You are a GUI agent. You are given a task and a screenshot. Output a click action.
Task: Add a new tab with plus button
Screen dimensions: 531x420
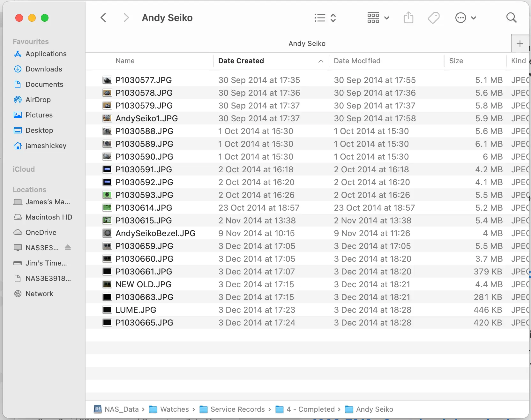[520, 43]
